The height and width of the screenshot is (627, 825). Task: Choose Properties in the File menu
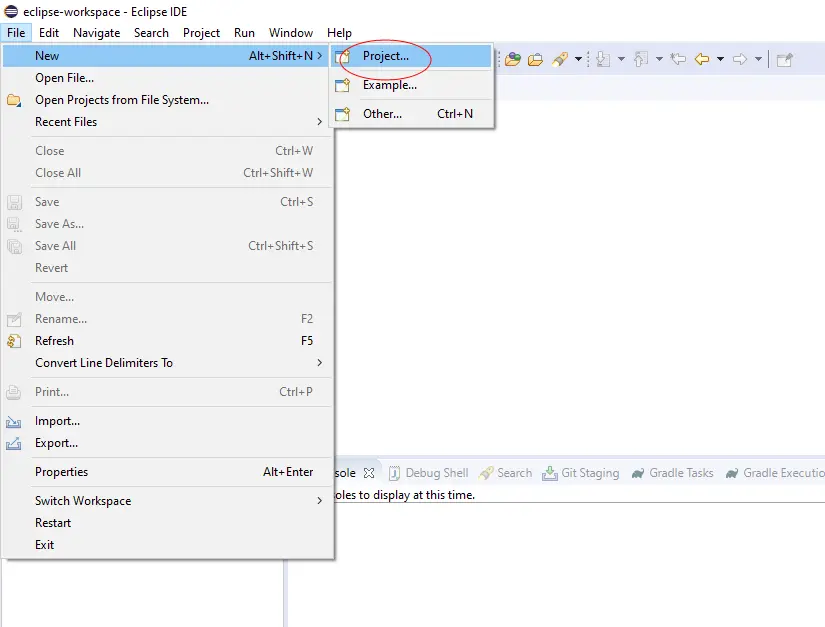click(x=168, y=472)
